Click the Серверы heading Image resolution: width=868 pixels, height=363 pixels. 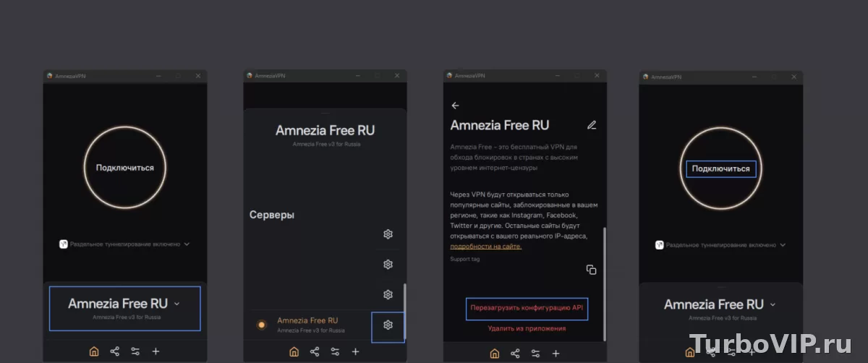pyautogui.click(x=272, y=215)
